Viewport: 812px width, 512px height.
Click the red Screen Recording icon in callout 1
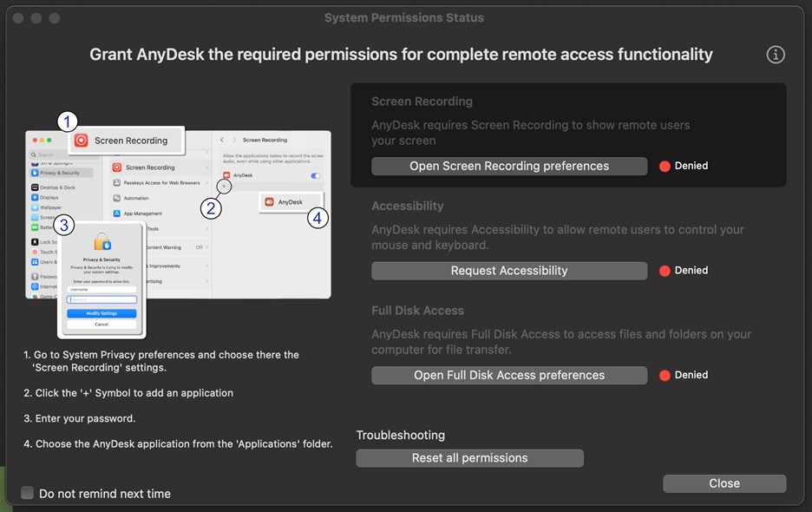click(82, 140)
